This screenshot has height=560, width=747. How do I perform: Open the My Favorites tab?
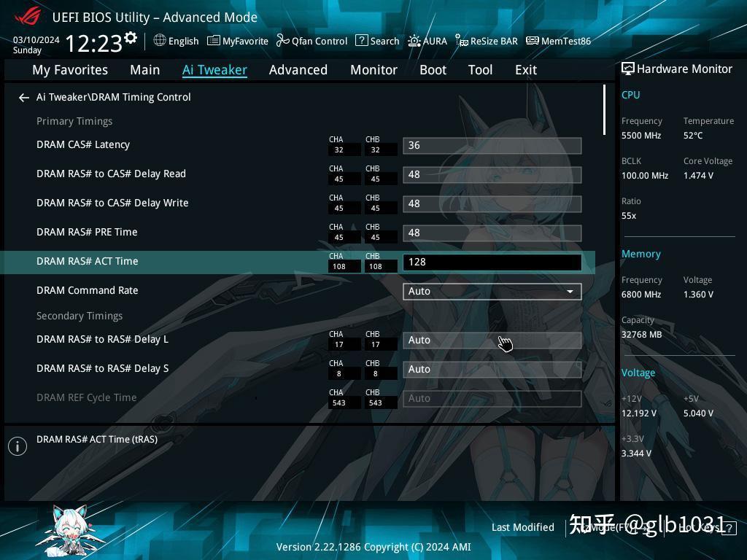[x=70, y=70]
